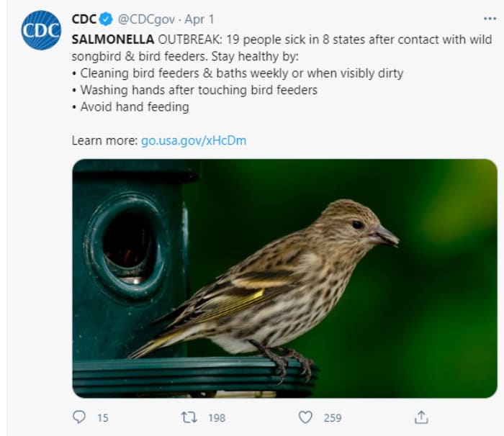This screenshot has width=504, height=436.
Task: Open the tweet's three-dot more menu
Action: 490,19
